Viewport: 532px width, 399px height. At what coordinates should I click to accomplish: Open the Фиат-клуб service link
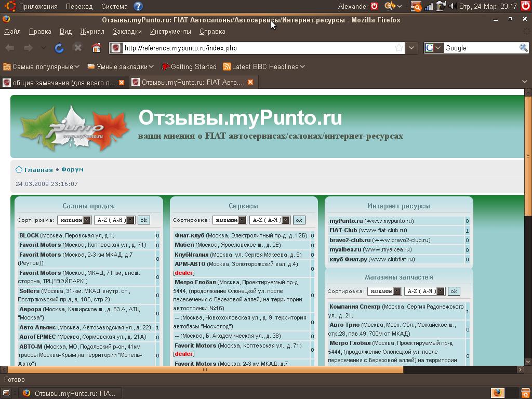[189, 235]
